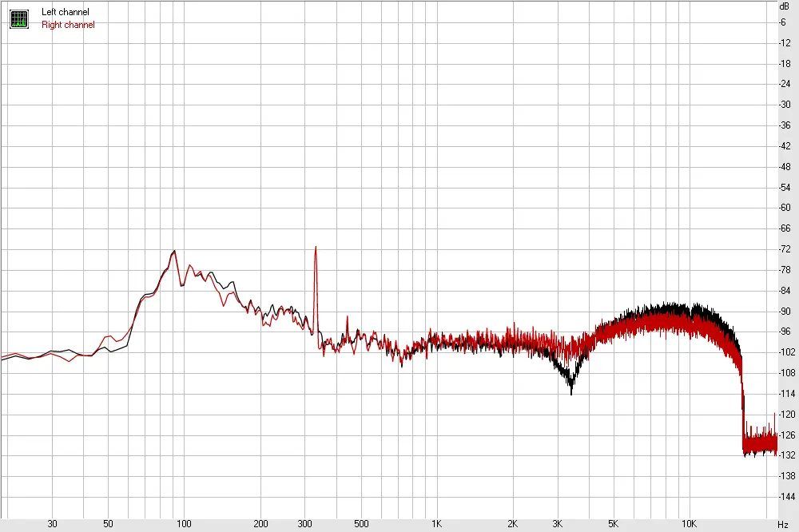
Task: Click the 100 Hz frequency label
Action: coord(184,524)
